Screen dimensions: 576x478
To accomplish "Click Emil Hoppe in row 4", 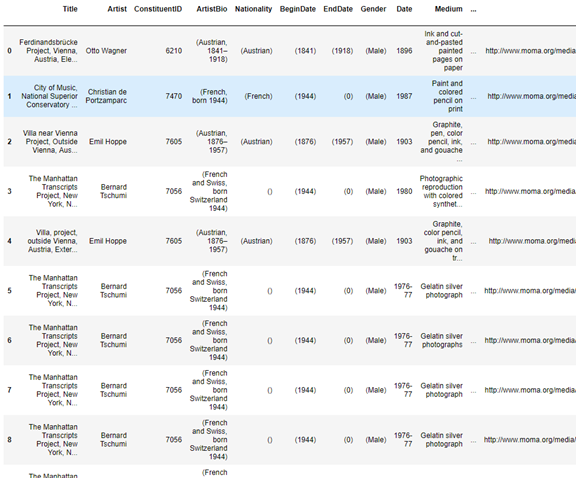I will pyautogui.click(x=108, y=241).
